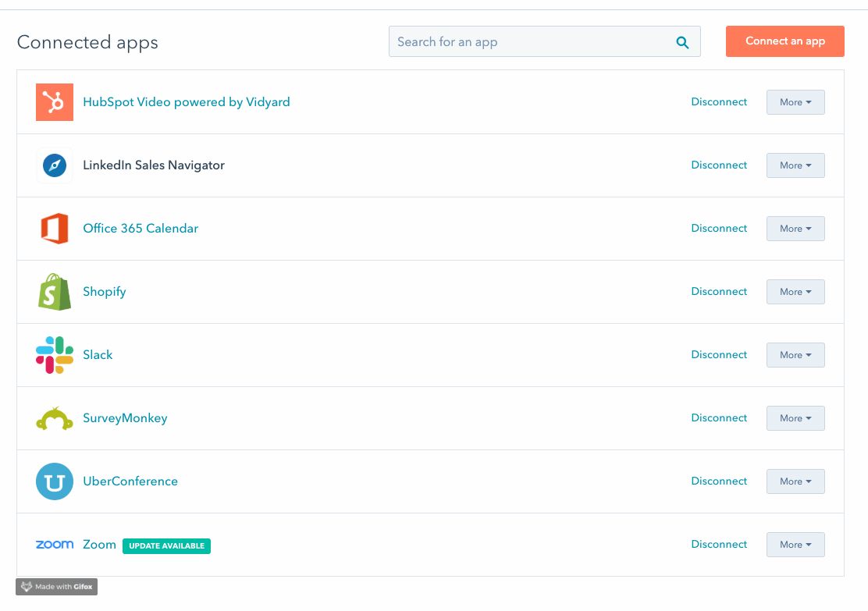Screen dimensions: 868x611
Task: Expand More dropdown for Slack
Action: click(795, 355)
